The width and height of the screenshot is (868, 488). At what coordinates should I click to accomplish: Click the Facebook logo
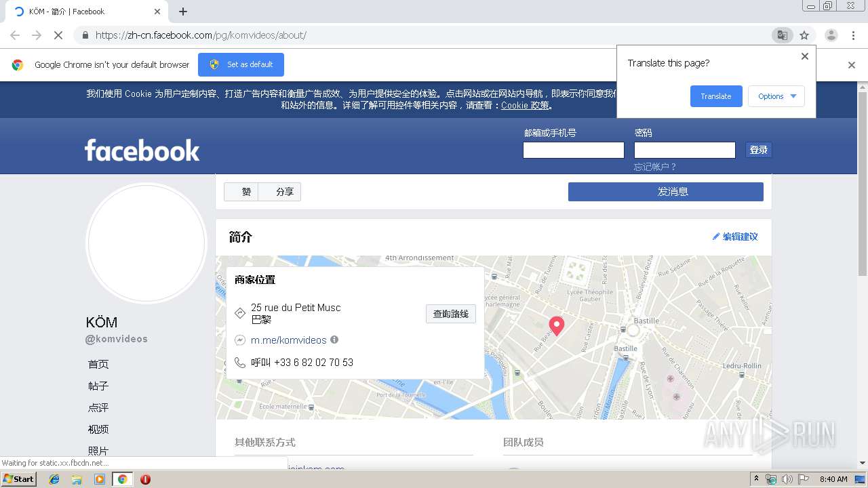tap(142, 150)
